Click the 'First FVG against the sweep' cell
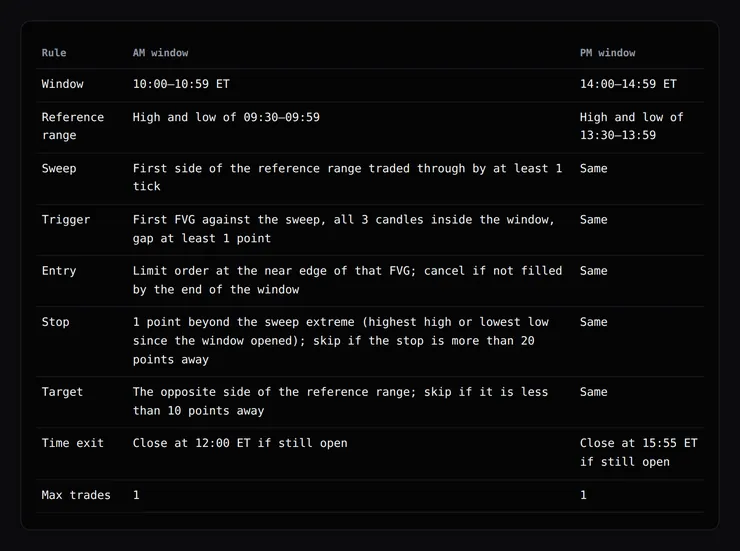The height and width of the screenshot is (551, 740). (x=344, y=229)
